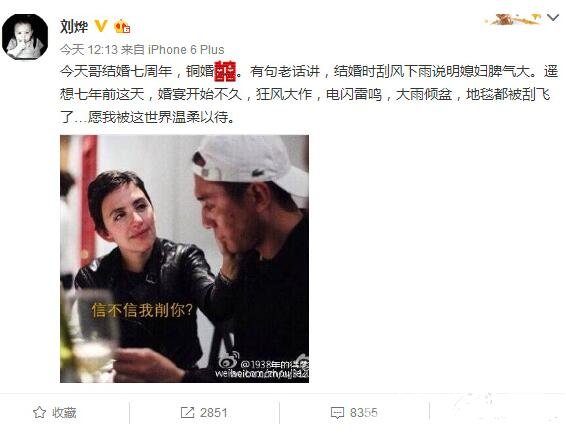Open the 今天 12:13 post timestamp
Screen dimensions: 566x436
click(x=89, y=49)
